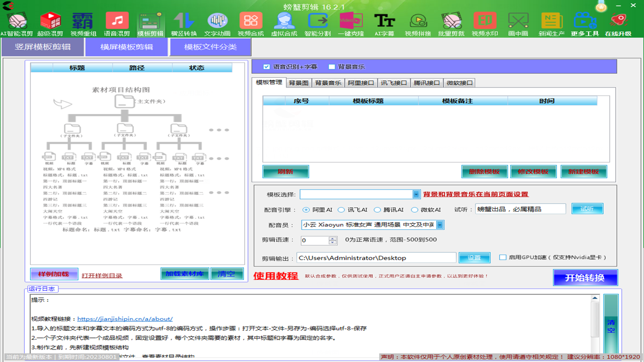Open the 视频重组 tool
Viewport: 644px width, 362px height.
coord(84,22)
